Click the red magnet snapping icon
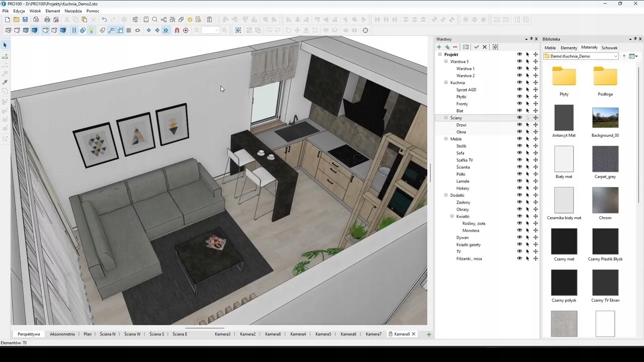The image size is (644, 362). pos(177,31)
